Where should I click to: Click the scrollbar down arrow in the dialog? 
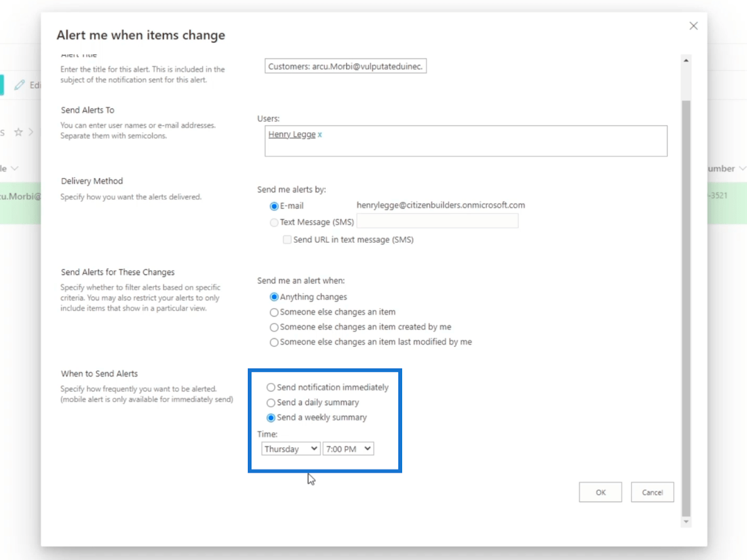[686, 522]
